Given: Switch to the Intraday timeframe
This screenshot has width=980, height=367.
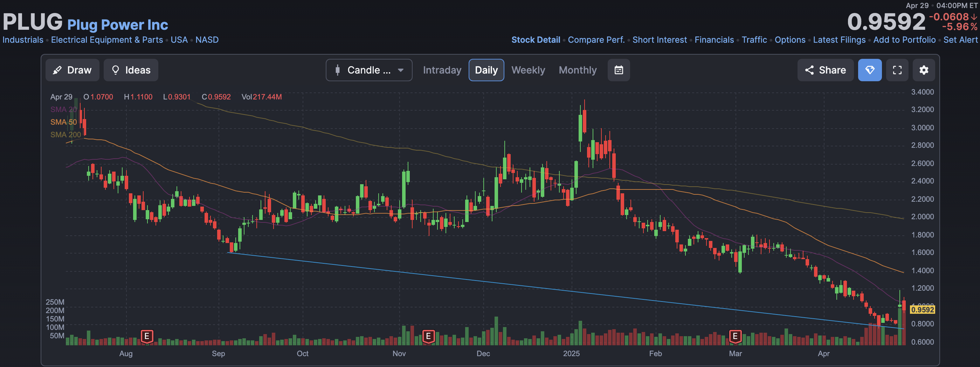Looking at the screenshot, I should 442,70.
